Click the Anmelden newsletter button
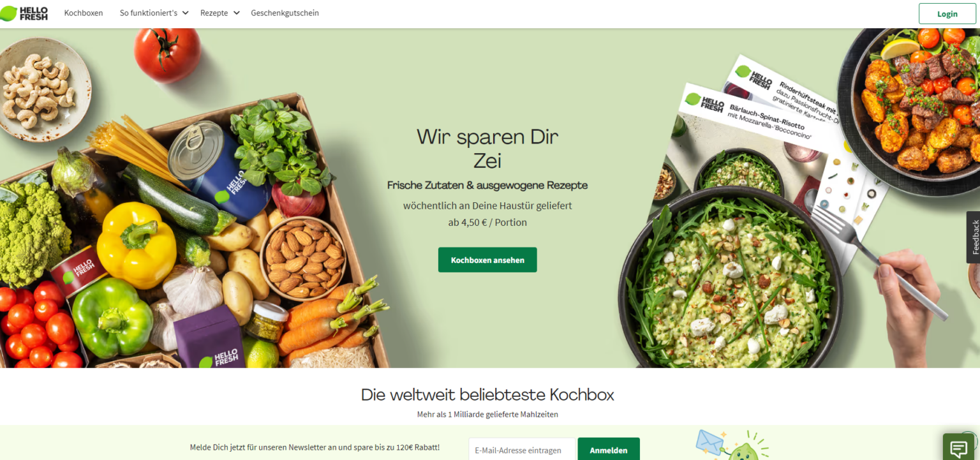The image size is (980, 460). (609, 450)
